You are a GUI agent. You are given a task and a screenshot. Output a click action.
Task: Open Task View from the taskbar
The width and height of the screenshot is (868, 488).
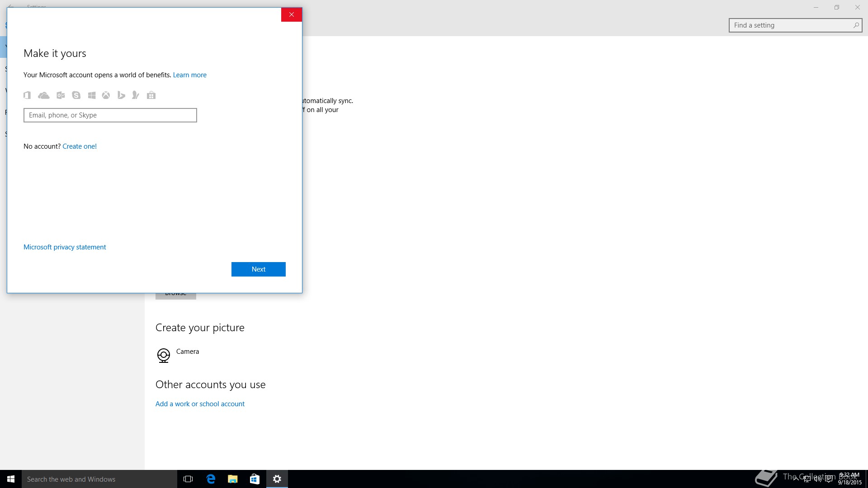click(x=188, y=479)
